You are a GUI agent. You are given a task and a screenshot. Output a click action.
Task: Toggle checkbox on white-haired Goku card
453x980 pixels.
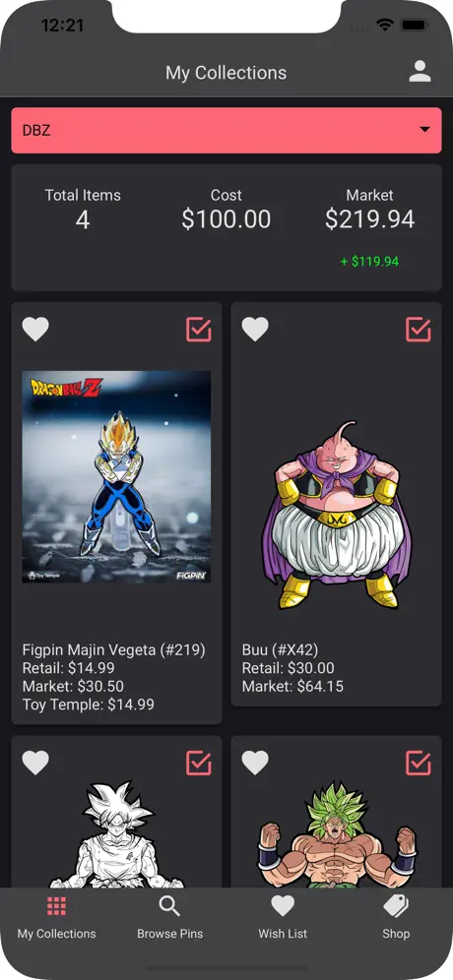[x=199, y=763]
